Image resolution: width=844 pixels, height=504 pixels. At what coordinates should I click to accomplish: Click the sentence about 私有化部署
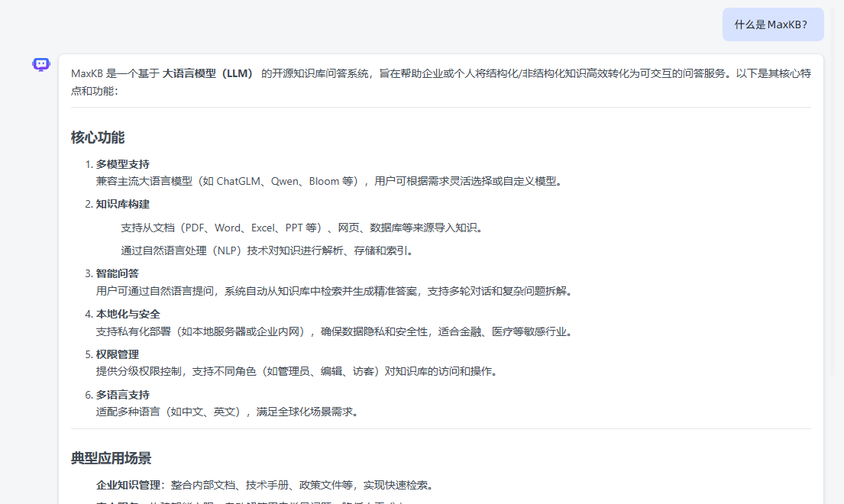334,331
